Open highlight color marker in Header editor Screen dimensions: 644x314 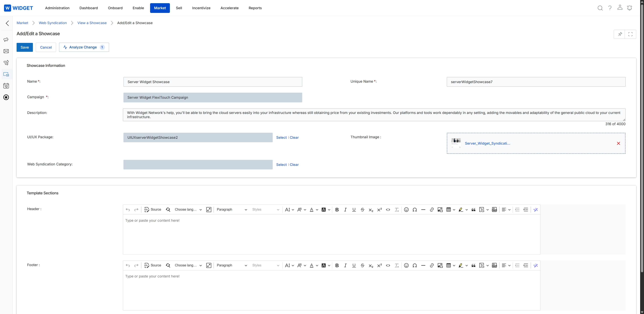pos(463,210)
